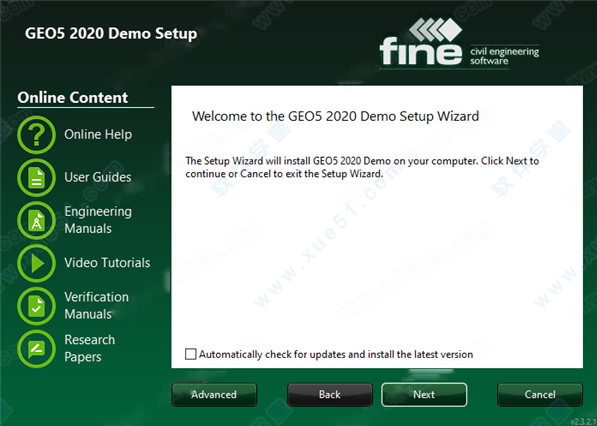The width and height of the screenshot is (597, 426).
Task: Select the Video Tutorials text link
Action: 107,263
